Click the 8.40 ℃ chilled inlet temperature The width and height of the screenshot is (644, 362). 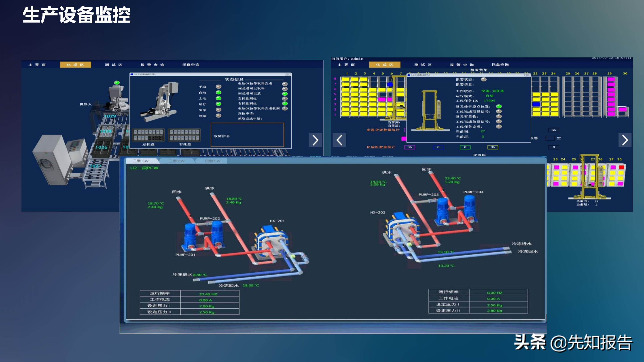(x=200, y=275)
